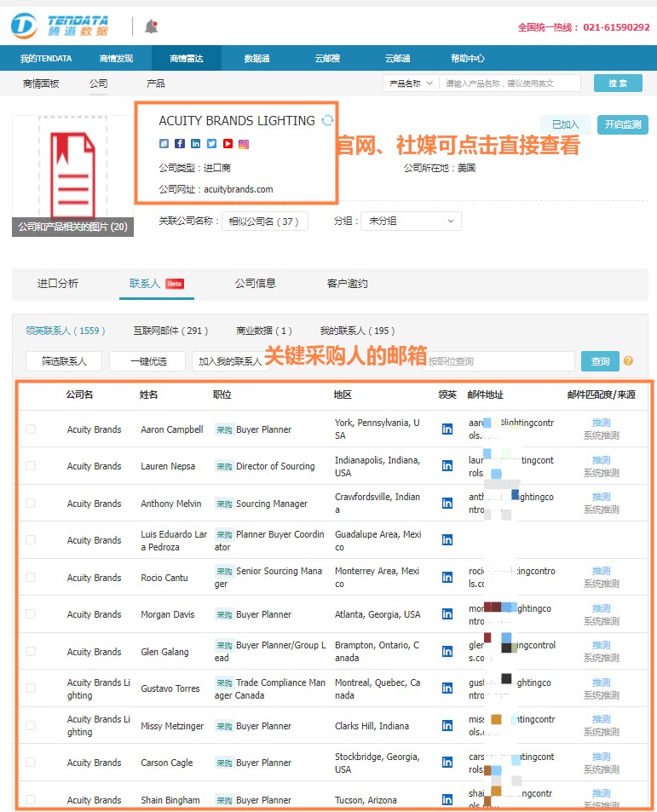Open the company's Facebook page icon
This screenshot has height=812, width=657.
[180, 143]
